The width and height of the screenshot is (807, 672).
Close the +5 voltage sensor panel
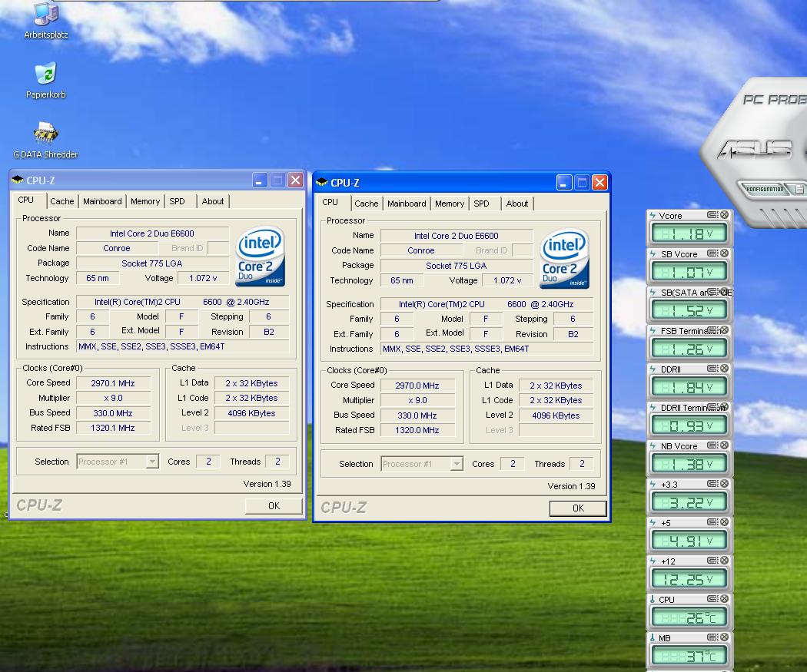click(724, 522)
